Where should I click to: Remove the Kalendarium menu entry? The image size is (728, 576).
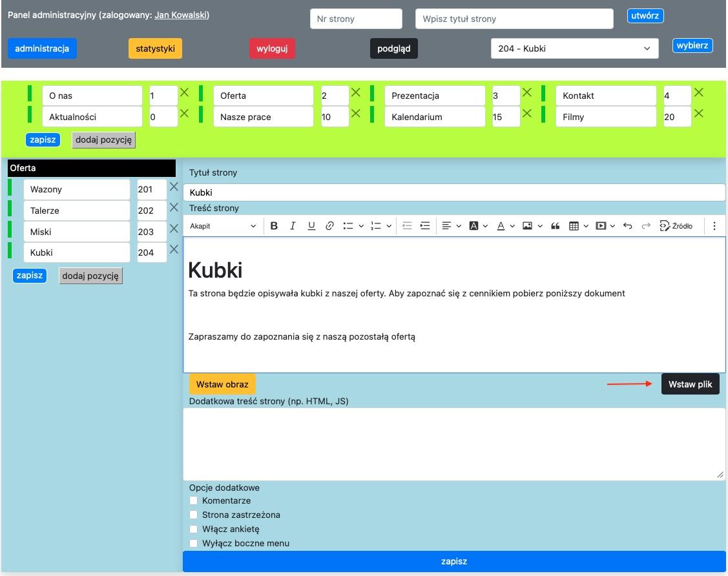pos(526,113)
